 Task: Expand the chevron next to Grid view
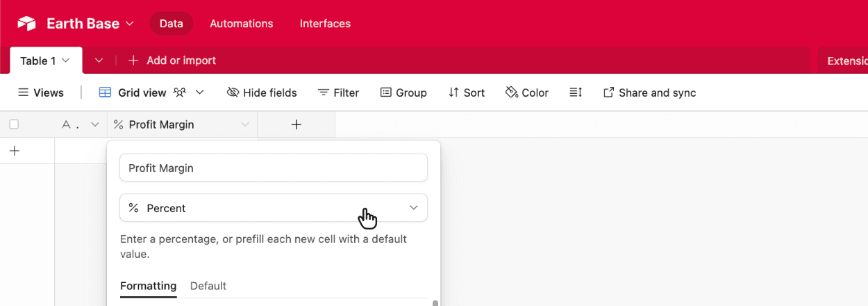(200, 92)
